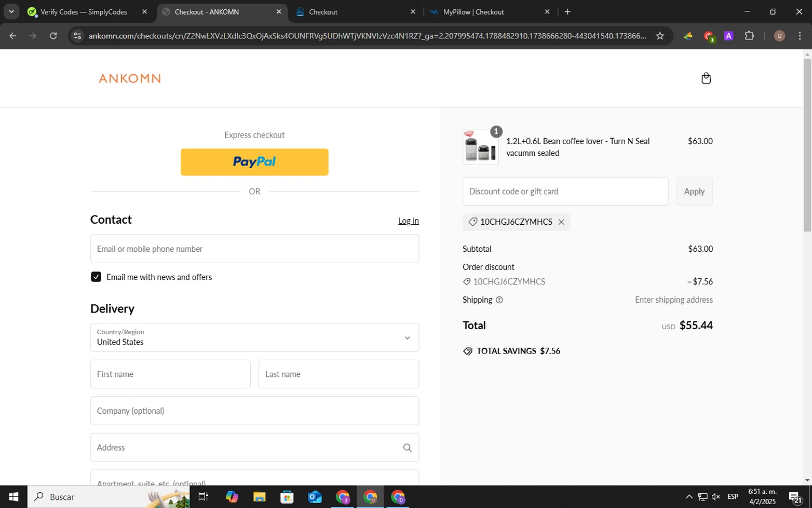Click the Enter shipping address text
This screenshot has height=508, width=812.
pyautogui.click(x=673, y=300)
